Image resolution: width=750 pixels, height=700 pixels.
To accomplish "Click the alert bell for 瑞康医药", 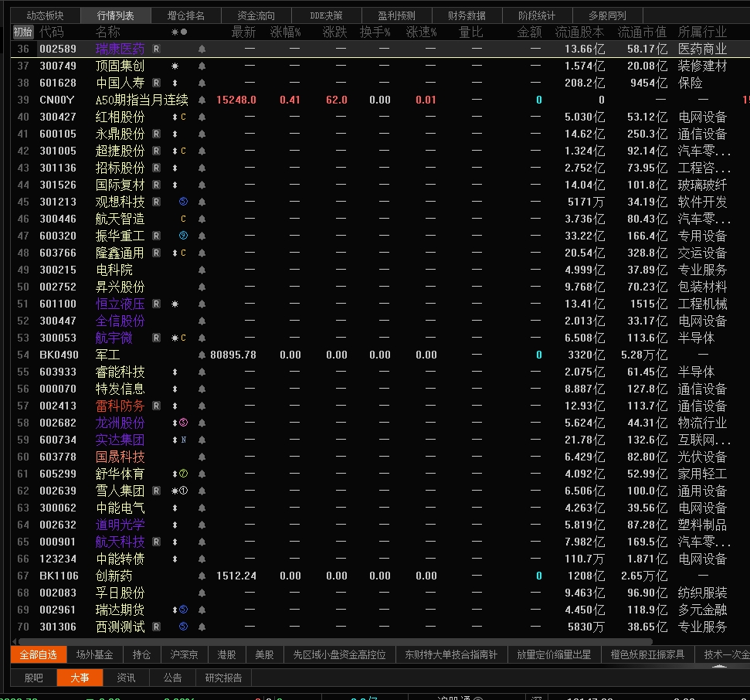I will click(202, 49).
